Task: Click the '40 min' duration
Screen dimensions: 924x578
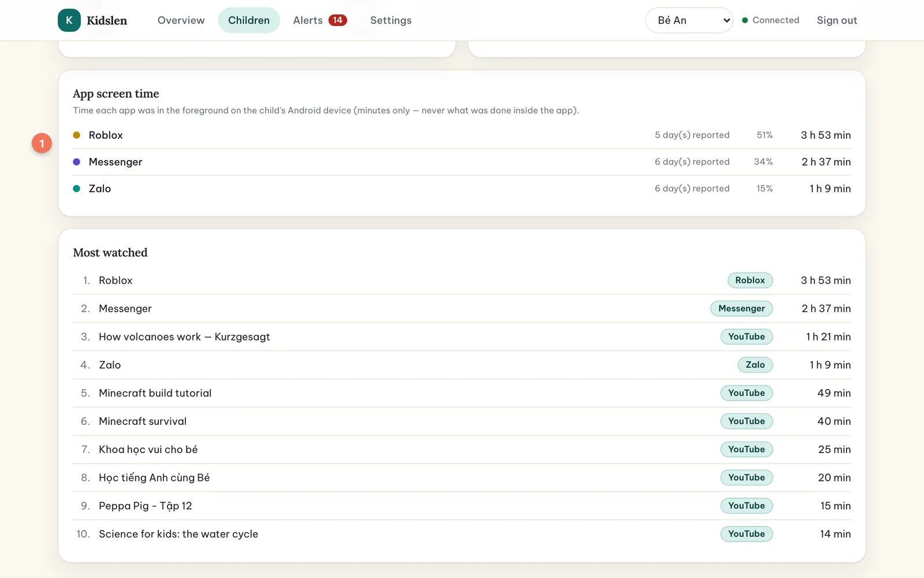Action: coord(834,421)
